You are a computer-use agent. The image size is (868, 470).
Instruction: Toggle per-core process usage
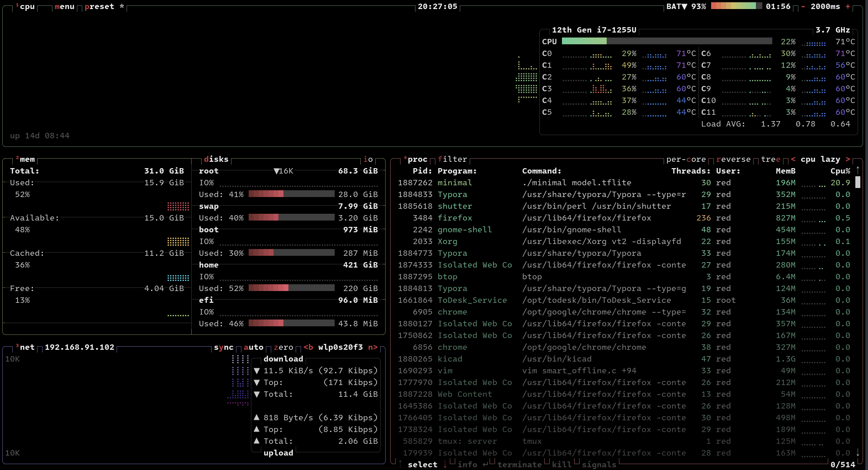pos(686,159)
